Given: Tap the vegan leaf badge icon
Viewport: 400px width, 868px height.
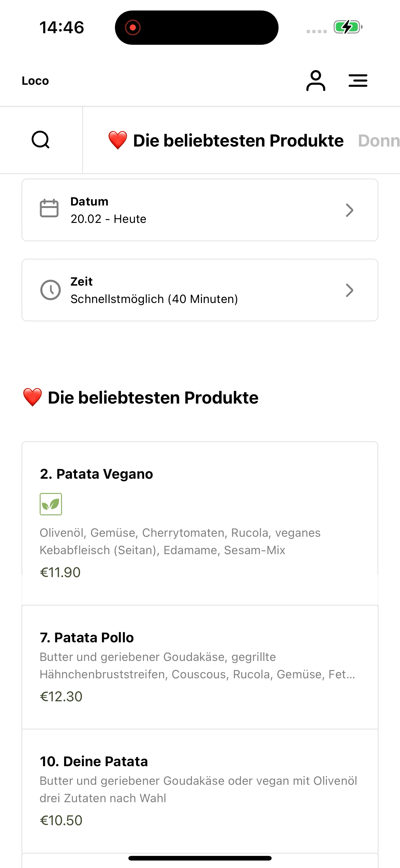Looking at the screenshot, I should (51, 504).
